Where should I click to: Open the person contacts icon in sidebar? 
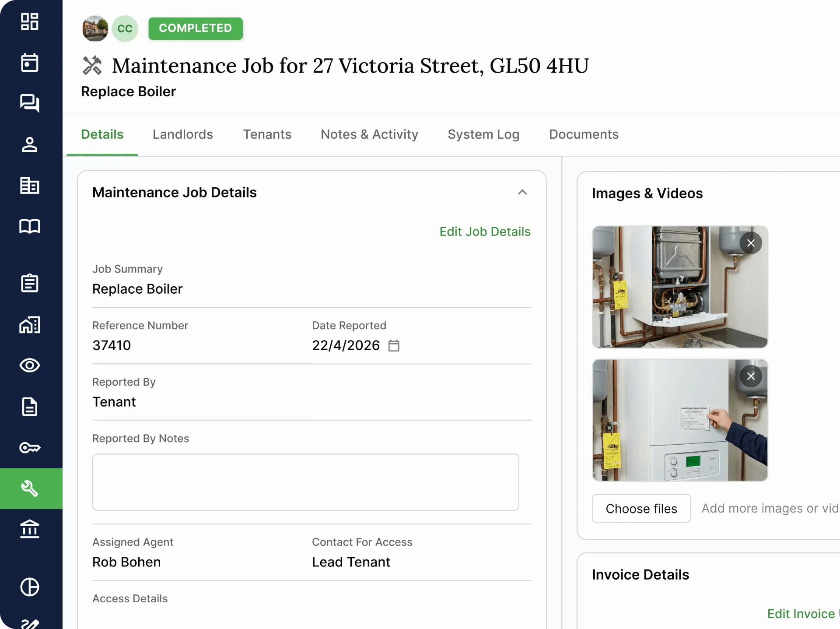pyautogui.click(x=30, y=144)
